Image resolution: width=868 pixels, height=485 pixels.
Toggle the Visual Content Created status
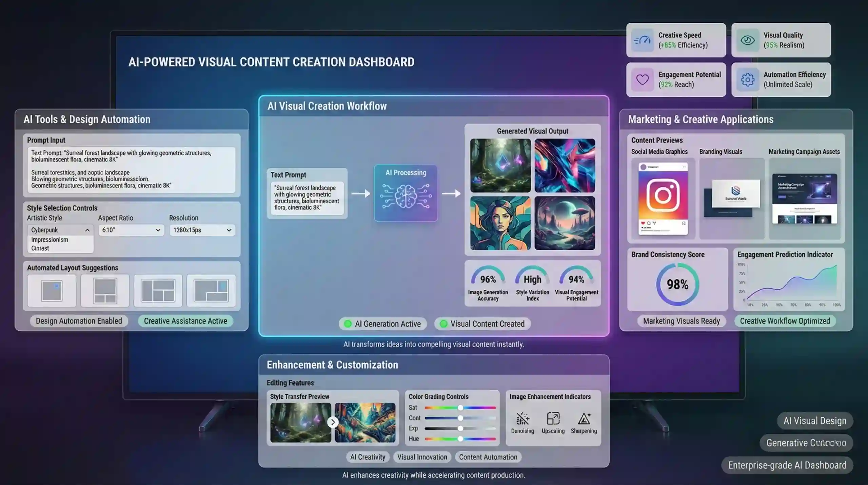pos(482,324)
